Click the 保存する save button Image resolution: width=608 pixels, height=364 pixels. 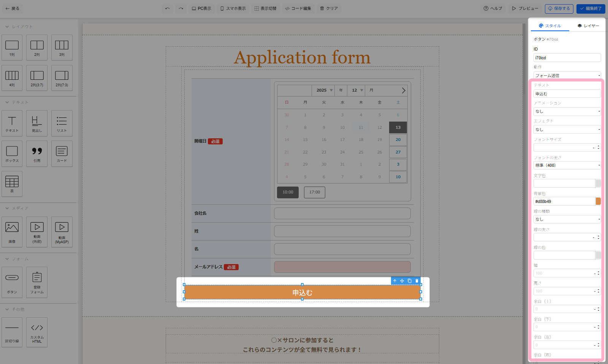559,8
